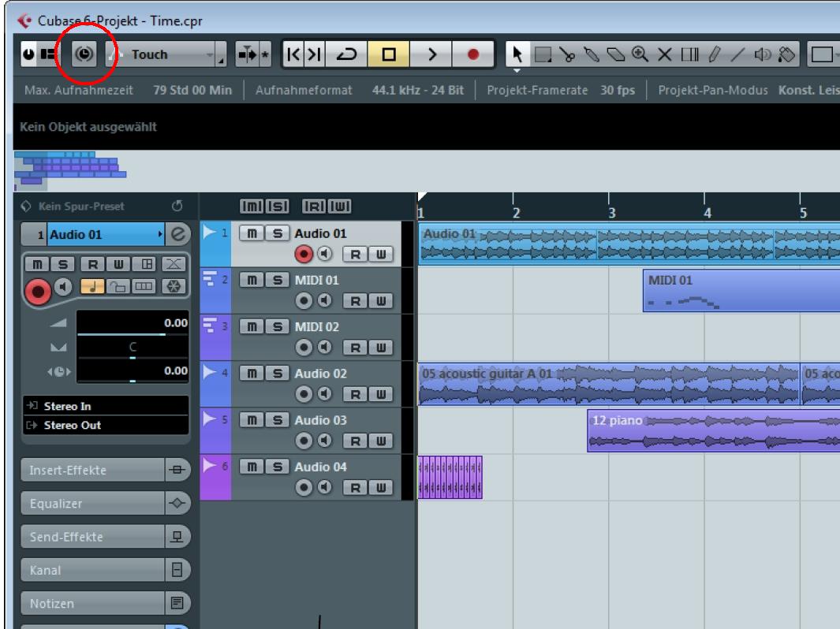Enable monitoring on the Audio 02 track
The width and height of the screenshot is (840, 629).
[324, 394]
